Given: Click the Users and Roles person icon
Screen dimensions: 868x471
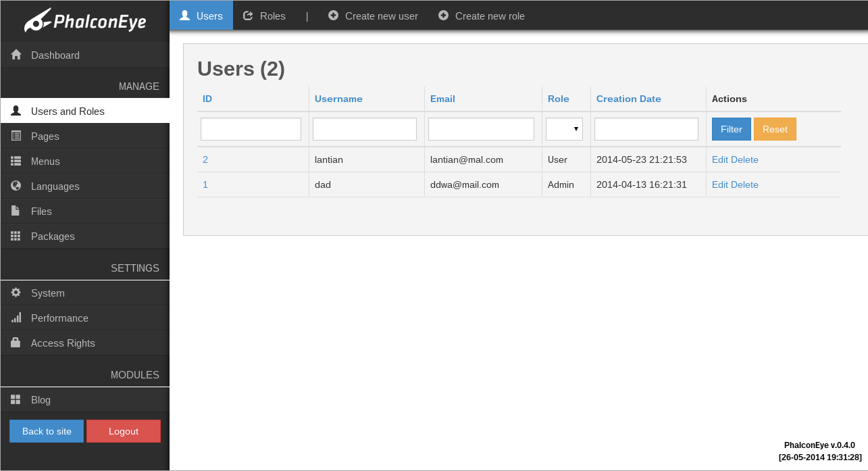Looking at the screenshot, I should point(16,111).
